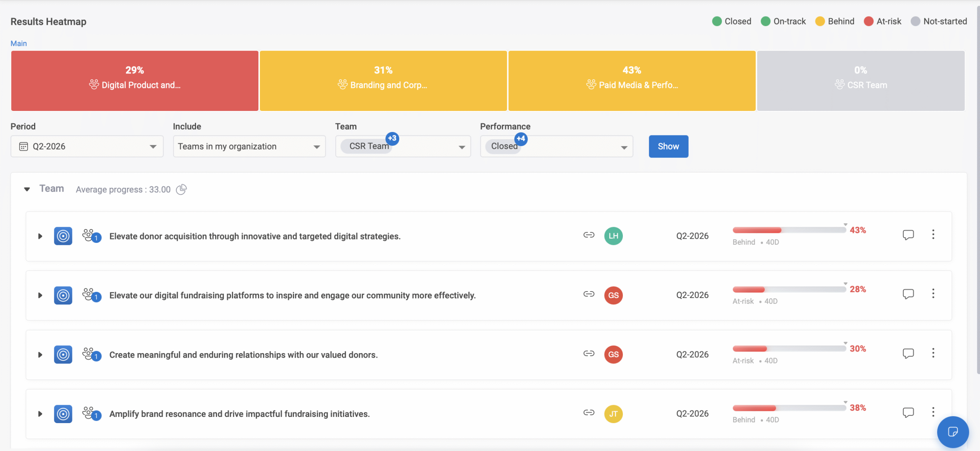
Task: Click link icon on Amplify brand resonance row
Action: coord(589,413)
